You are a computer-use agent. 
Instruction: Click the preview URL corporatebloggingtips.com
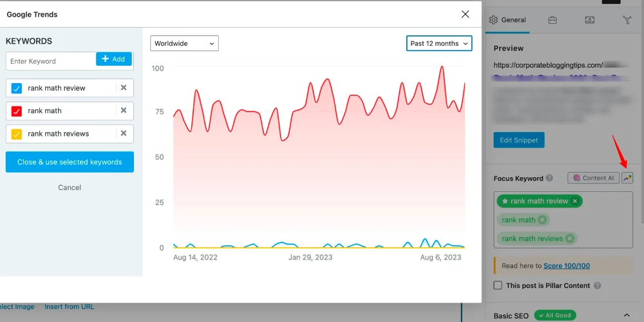coord(548,65)
